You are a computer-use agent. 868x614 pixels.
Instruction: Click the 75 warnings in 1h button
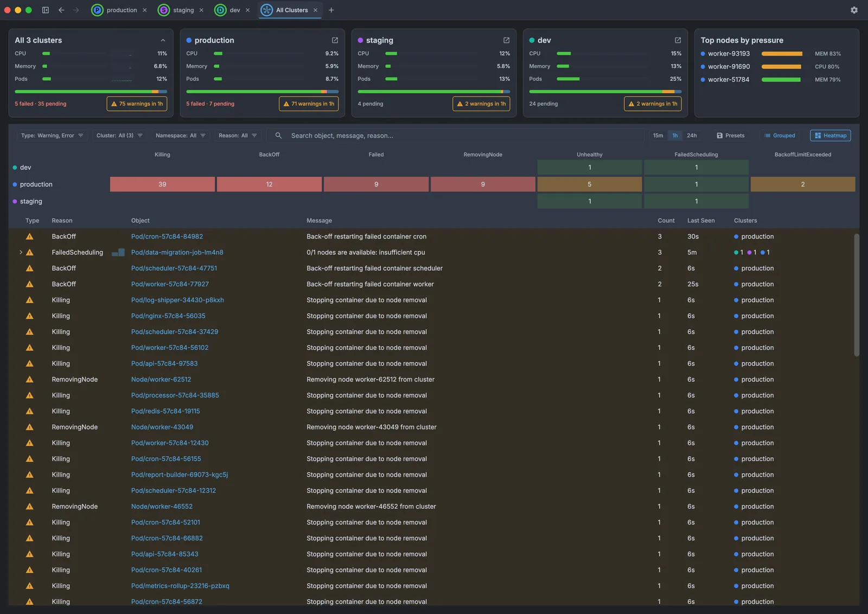[137, 104]
